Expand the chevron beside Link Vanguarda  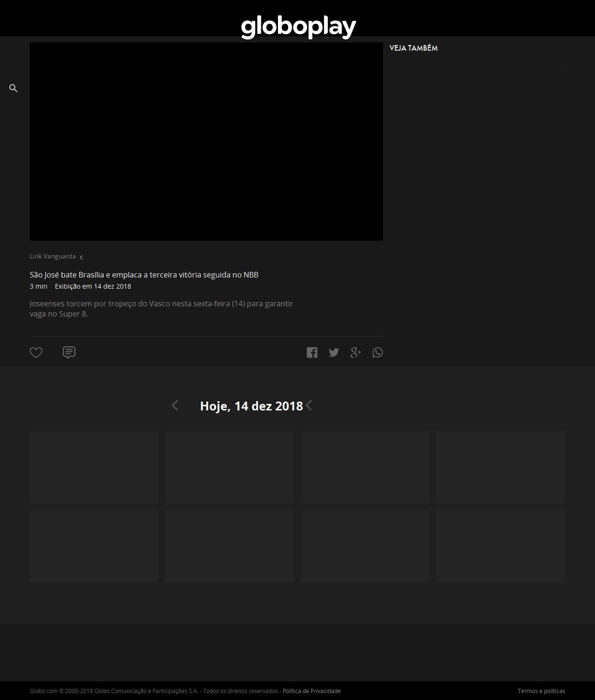tap(81, 258)
